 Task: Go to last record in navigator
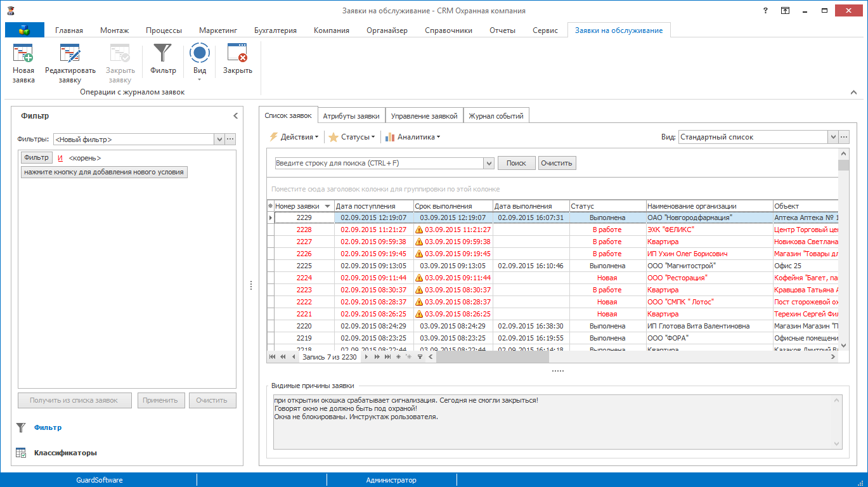[387, 357]
